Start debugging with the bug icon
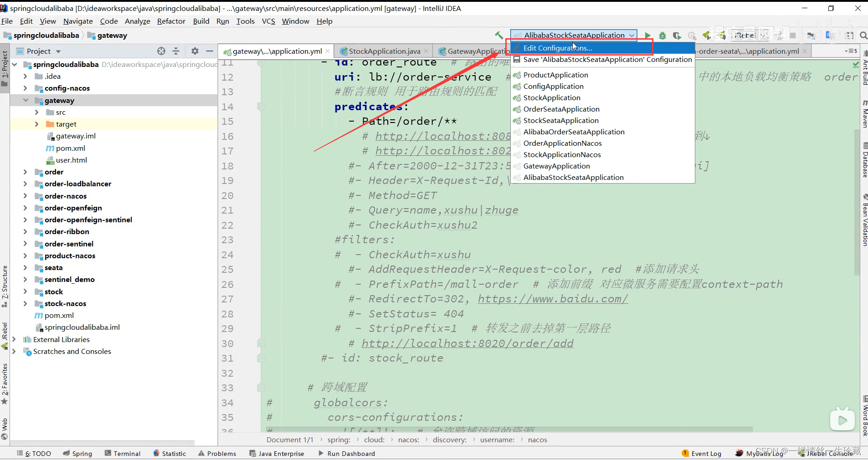The image size is (868, 460). tap(663, 36)
